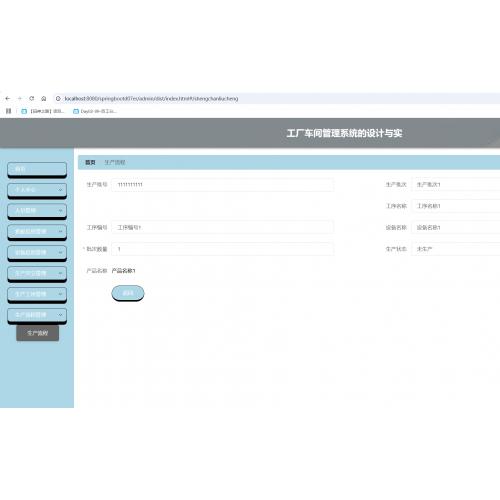Expand the 生产工序管理 sidebar menu
This screenshot has width=500, height=500.
click(x=37, y=294)
